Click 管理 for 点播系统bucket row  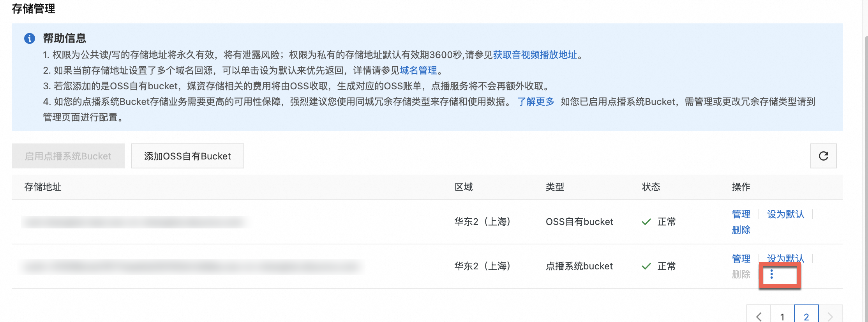(741, 258)
